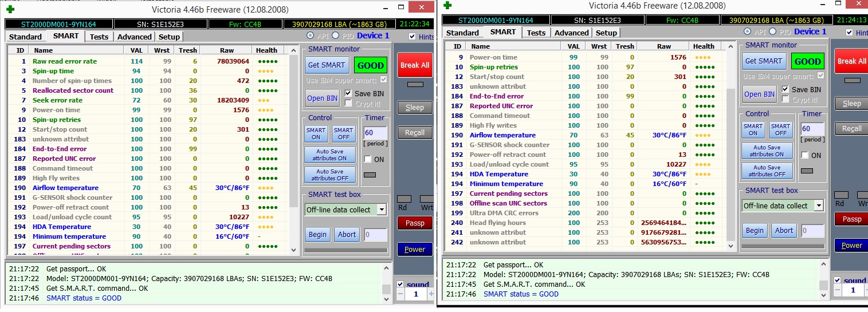Enable Timer ON checkbox in left window
This screenshot has height=312, width=868.
[368, 159]
